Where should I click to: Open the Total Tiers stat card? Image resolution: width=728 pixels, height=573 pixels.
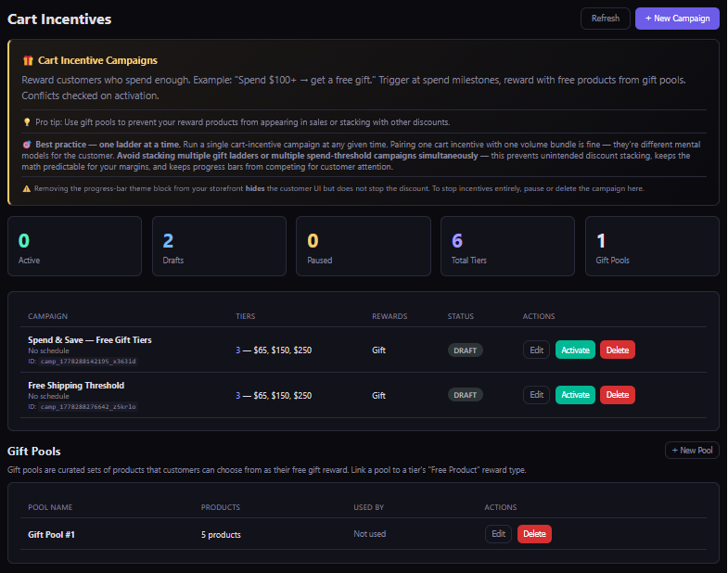pos(507,246)
